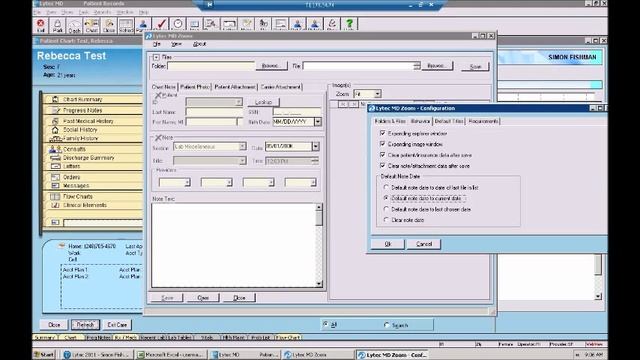Click the Sched calendar toolbar icon
This screenshot has height=360, width=640.
126,25
